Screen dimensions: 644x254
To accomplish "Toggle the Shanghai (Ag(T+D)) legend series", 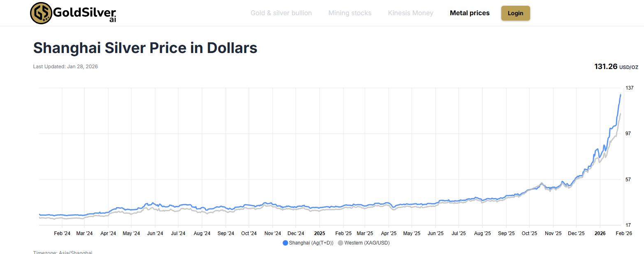I will (x=308, y=243).
